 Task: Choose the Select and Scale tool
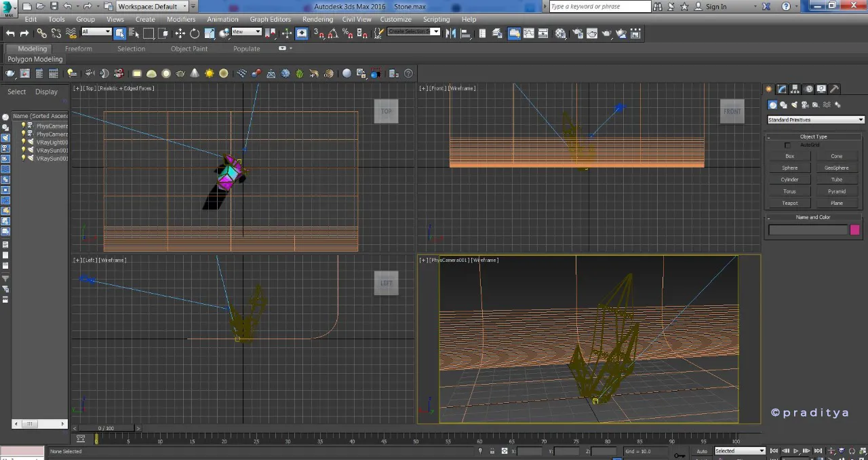coord(210,33)
